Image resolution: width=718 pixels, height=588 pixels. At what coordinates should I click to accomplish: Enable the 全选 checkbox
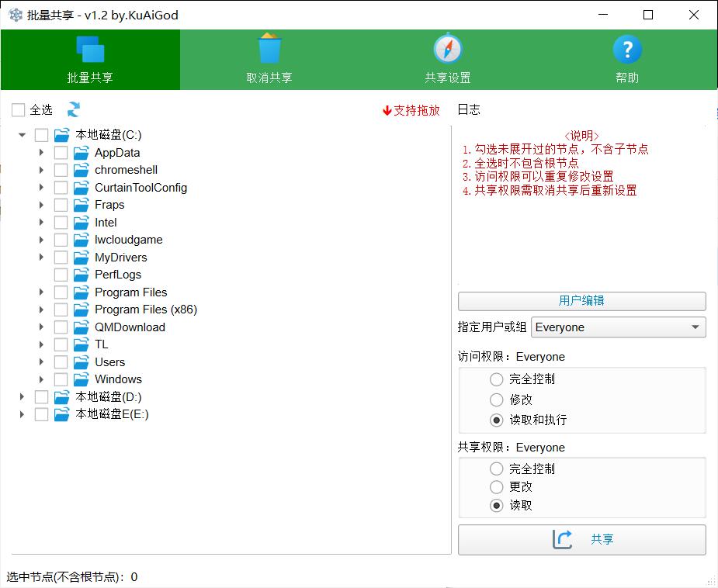[19, 110]
